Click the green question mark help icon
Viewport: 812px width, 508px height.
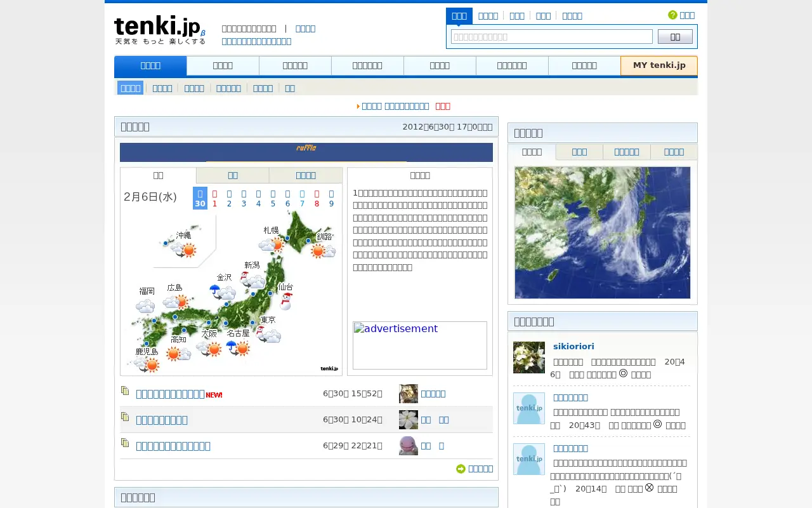[x=672, y=15]
